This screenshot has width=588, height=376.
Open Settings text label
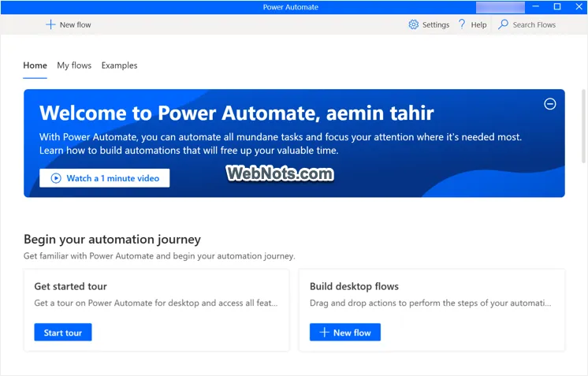click(436, 24)
